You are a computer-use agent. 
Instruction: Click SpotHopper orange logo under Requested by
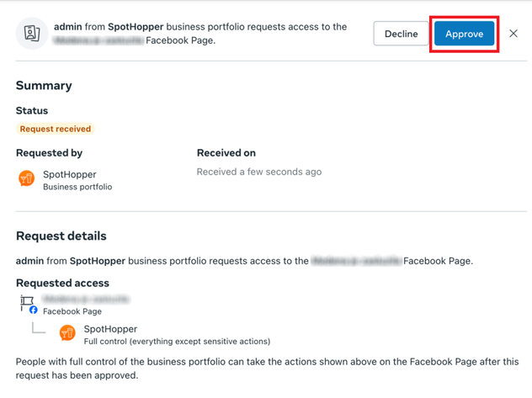point(26,178)
